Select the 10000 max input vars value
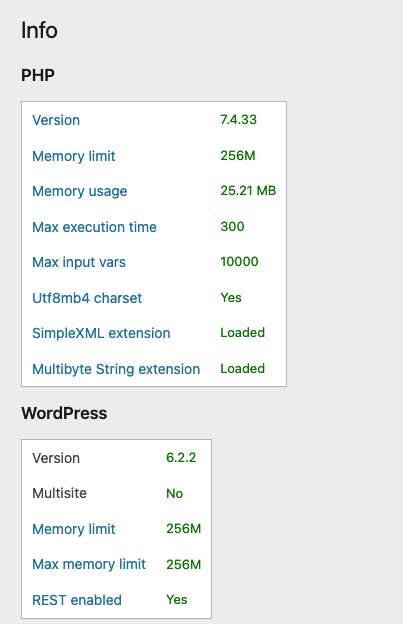403x624 pixels. tap(239, 261)
